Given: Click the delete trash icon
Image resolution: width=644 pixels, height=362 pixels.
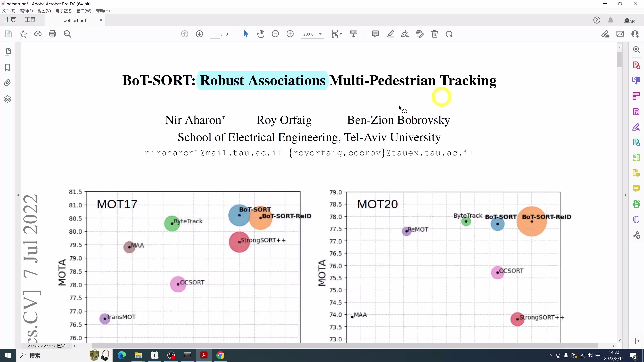Looking at the screenshot, I should pos(435,34).
